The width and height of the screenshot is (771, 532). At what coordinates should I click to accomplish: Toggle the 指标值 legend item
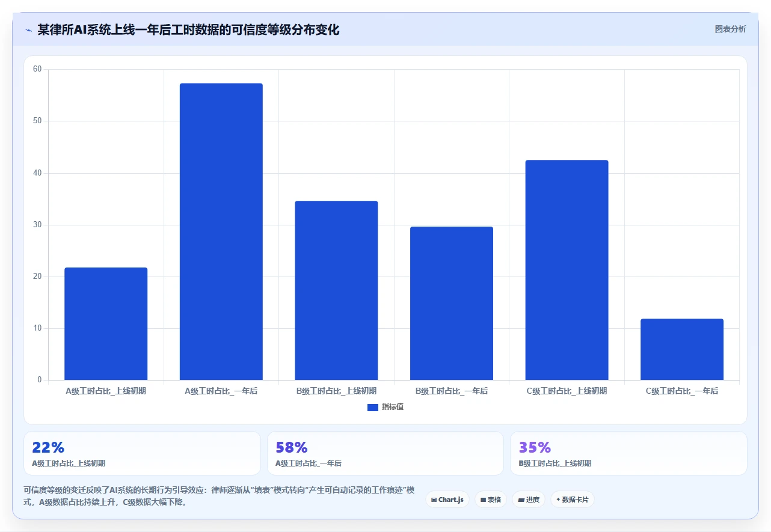[x=385, y=407]
